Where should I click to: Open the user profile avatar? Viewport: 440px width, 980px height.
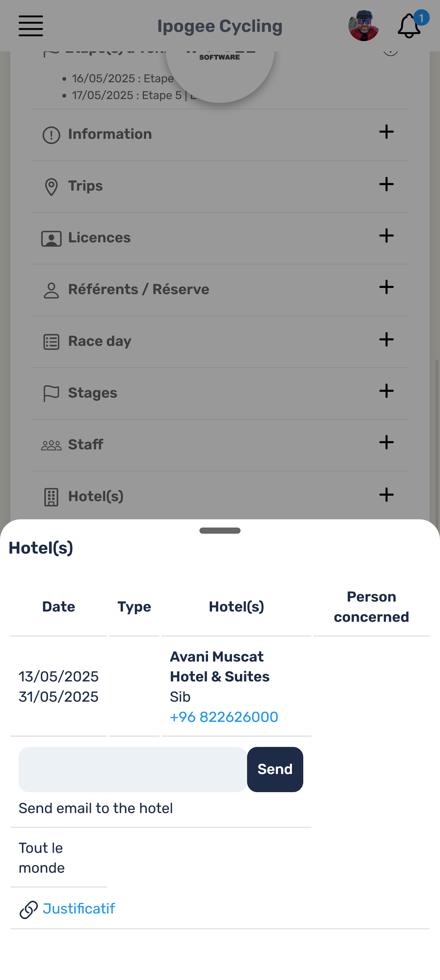pyautogui.click(x=364, y=26)
